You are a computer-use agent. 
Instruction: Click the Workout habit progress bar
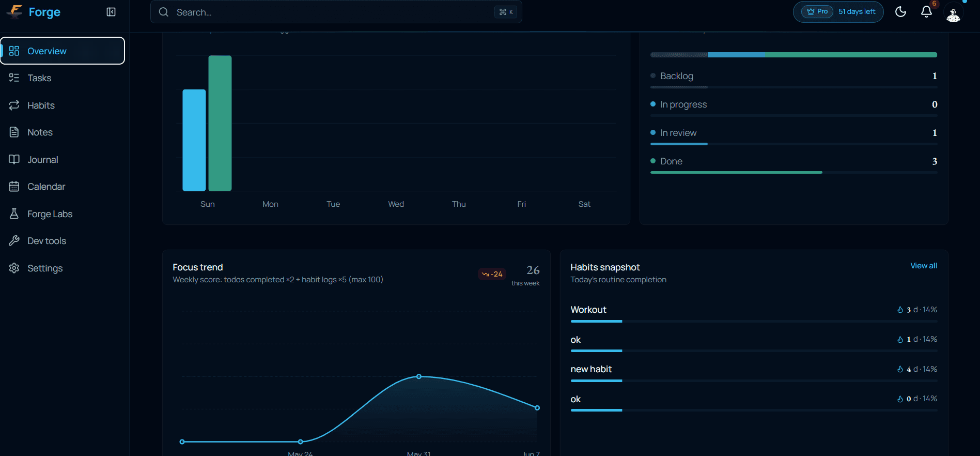[x=754, y=321]
